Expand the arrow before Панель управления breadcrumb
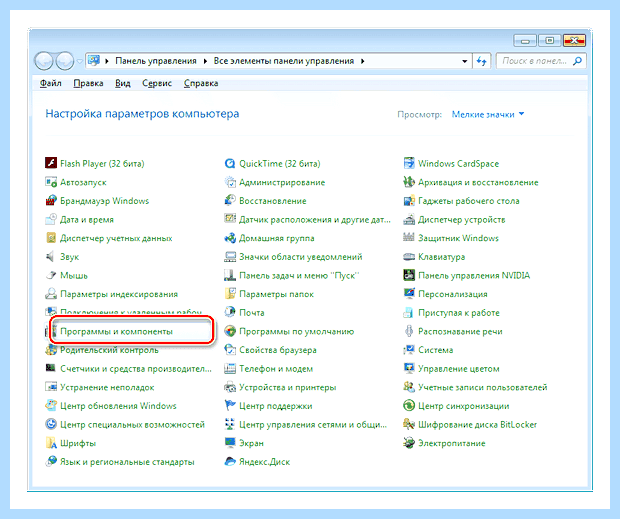 [x=107, y=61]
